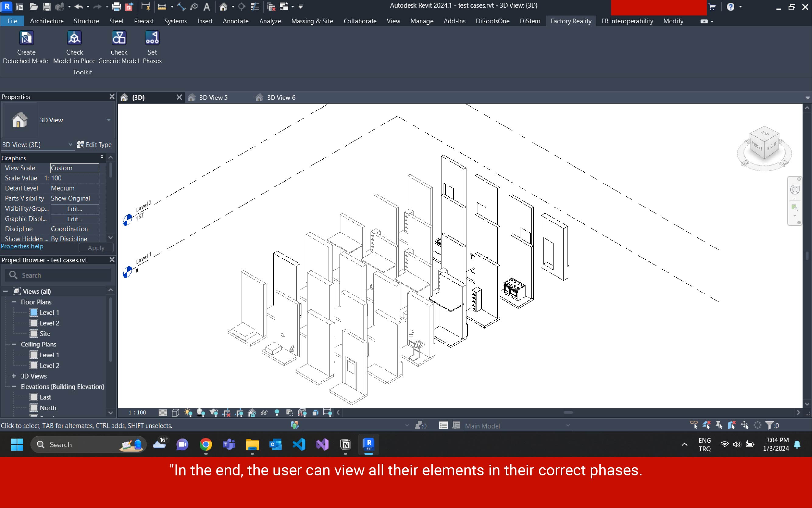
Task: Click Check Model-in Place tool
Action: pyautogui.click(x=74, y=38)
